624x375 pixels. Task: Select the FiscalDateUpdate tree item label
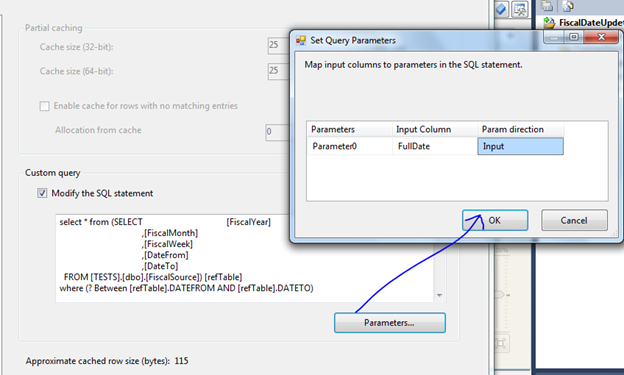591,23
